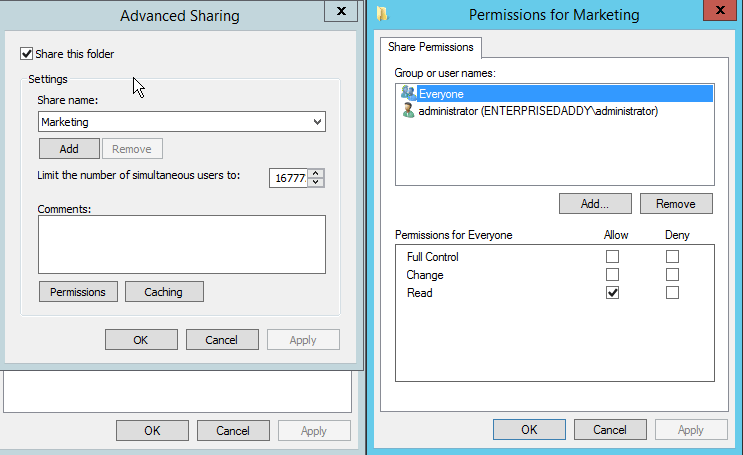The image size is (743, 455).
Task: Select administrator in the user names list
Action: pos(537,111)
